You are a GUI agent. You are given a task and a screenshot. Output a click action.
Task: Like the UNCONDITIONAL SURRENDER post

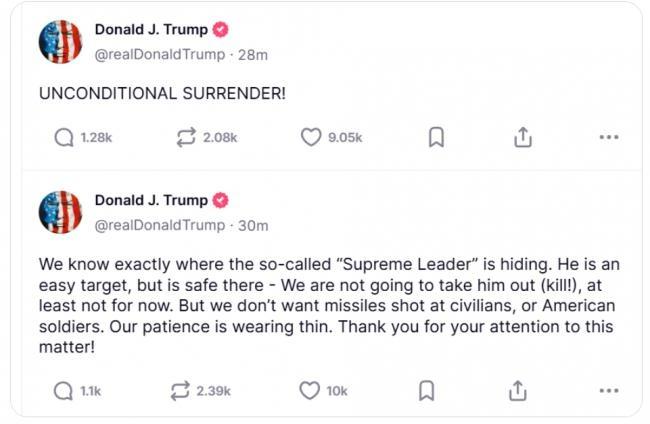[311, 138]
